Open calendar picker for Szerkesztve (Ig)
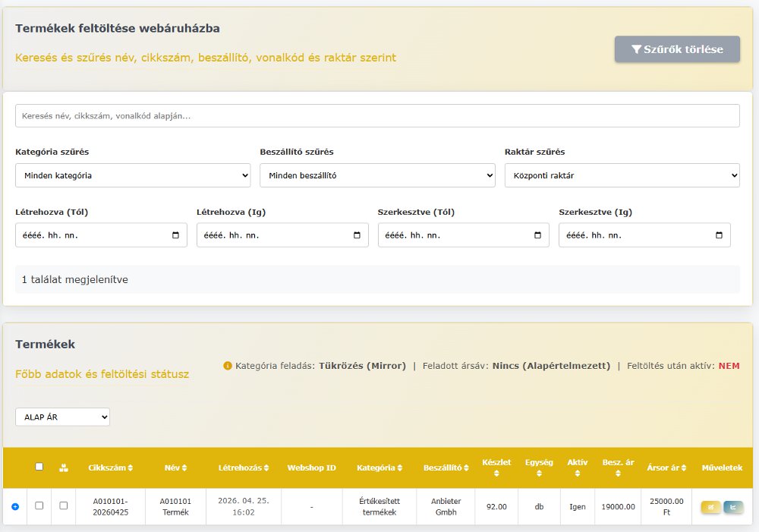This screenshot has width=759, height=532. [720, 235]
